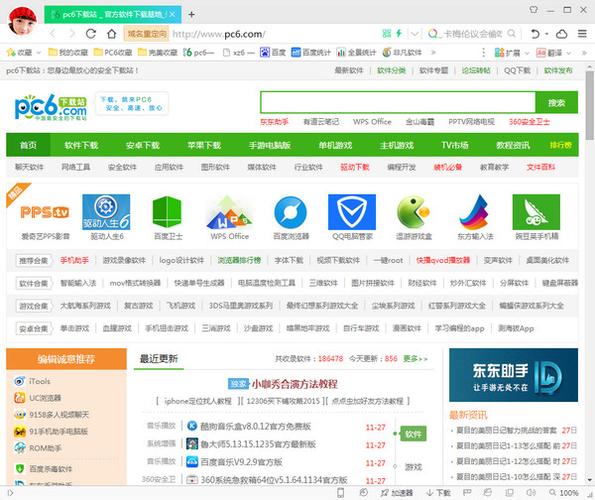Click the pc6 site search input box

pyautogui.click(x=398, y=102)
